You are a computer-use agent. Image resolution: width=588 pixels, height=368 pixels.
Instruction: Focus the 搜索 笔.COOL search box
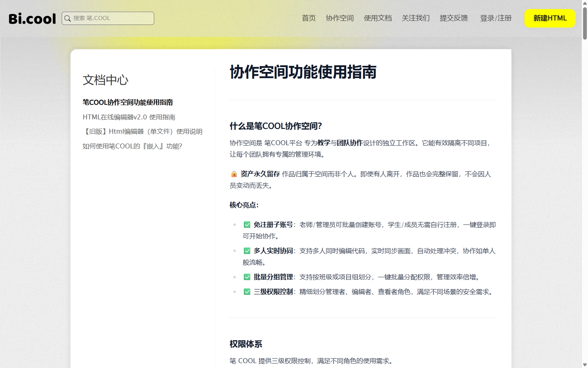(108, 18)
